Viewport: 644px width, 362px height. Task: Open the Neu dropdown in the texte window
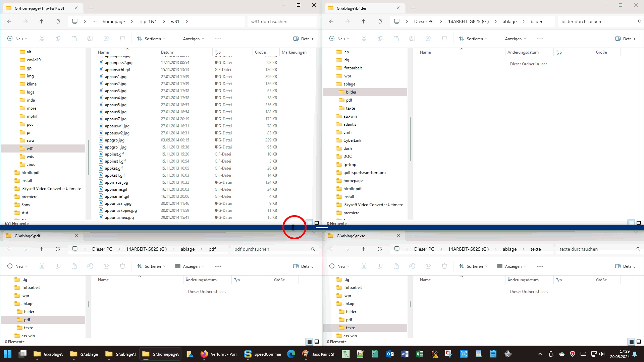pos(339,266)
